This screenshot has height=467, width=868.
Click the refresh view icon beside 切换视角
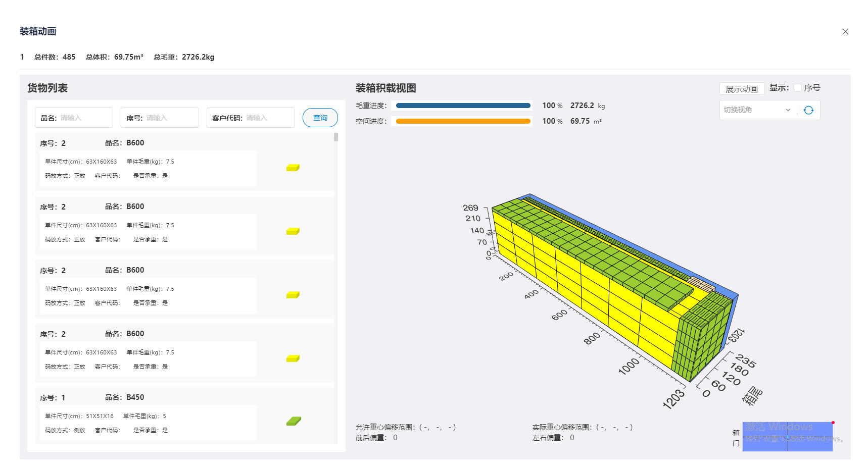[x=809, y=110]
